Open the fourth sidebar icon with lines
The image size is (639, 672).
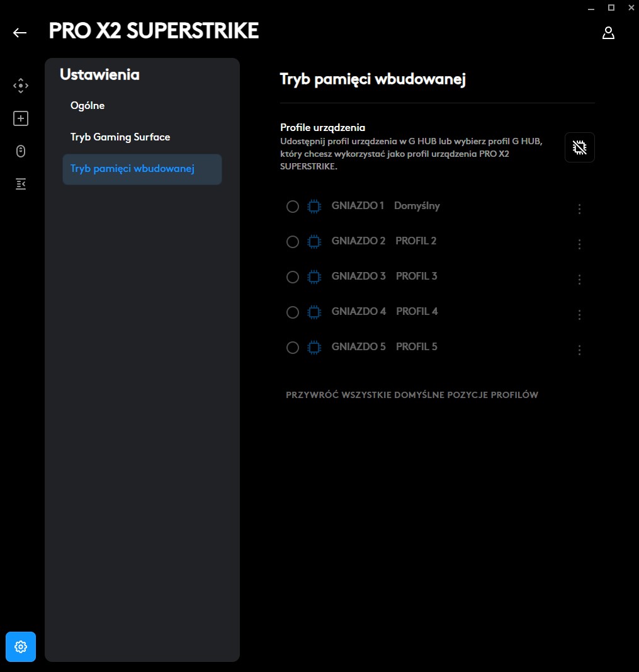pyautogui.click(x=21, y=184)
